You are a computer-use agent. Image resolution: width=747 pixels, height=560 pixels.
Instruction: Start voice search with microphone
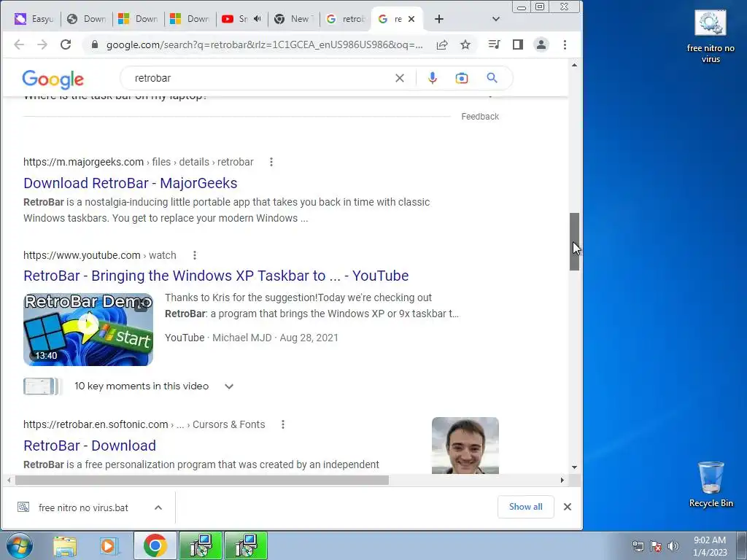pos(432,78)
